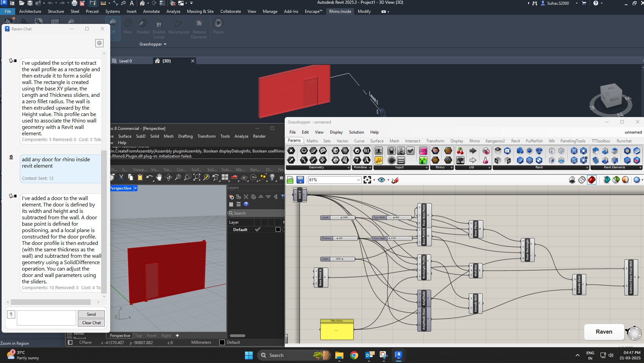
Task: Click inside the Raven Chat message input field
Action: pos(46,317)
